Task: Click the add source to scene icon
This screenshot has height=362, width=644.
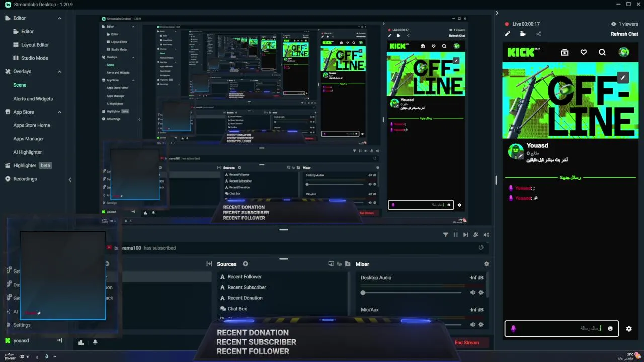Action: click(x=331, y=264)
